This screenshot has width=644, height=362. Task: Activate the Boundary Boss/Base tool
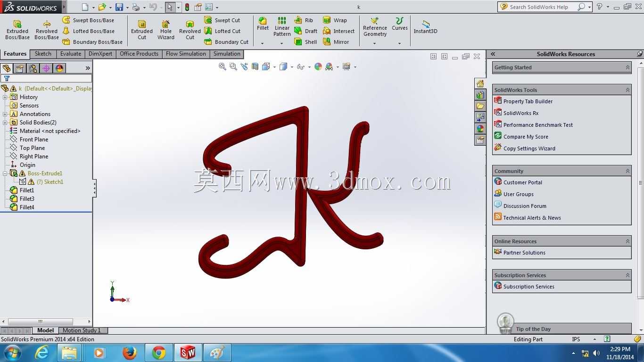[x=92, y=42]
